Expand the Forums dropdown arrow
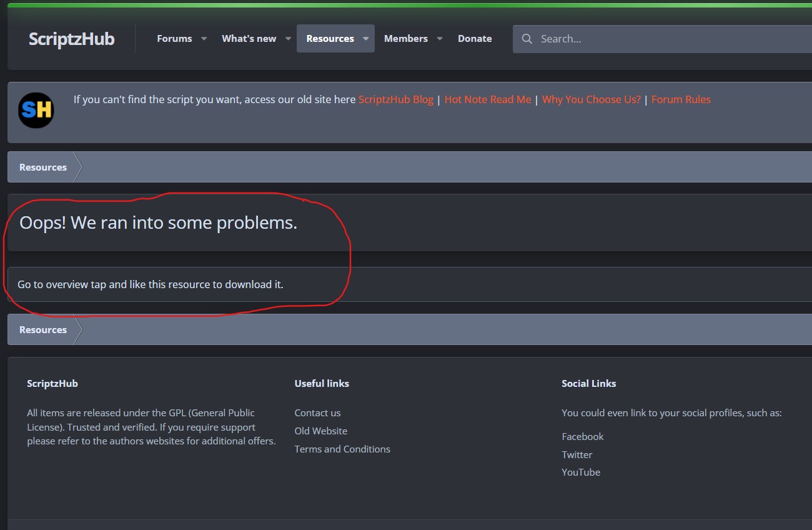Image resolution: width=812 pixels, height=530 pixels. click(204, 39)
